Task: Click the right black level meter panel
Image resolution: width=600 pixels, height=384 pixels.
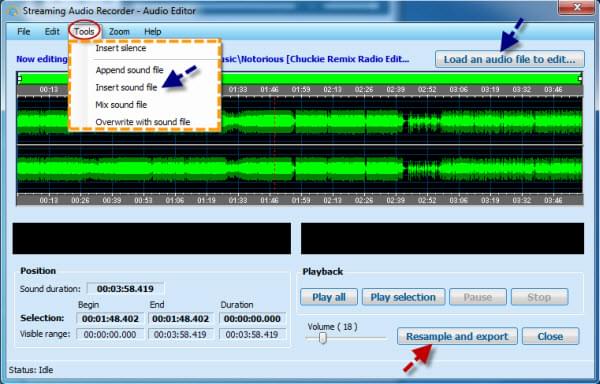Action: (442, 238)
